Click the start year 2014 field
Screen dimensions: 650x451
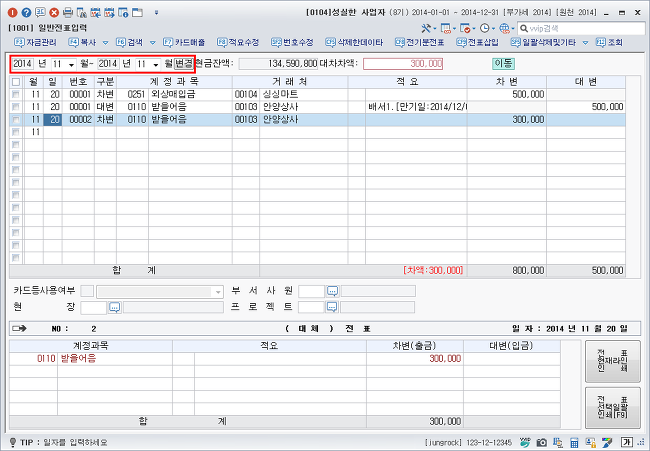(x=23, y=64)
